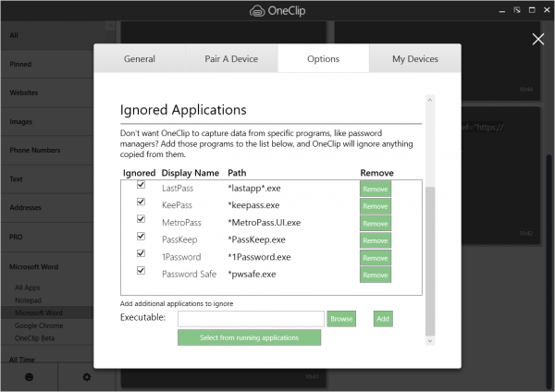This screenshot has height=392, width=555.
Task: Choose All Apps in the app list
Action: (x=27, y=288)
